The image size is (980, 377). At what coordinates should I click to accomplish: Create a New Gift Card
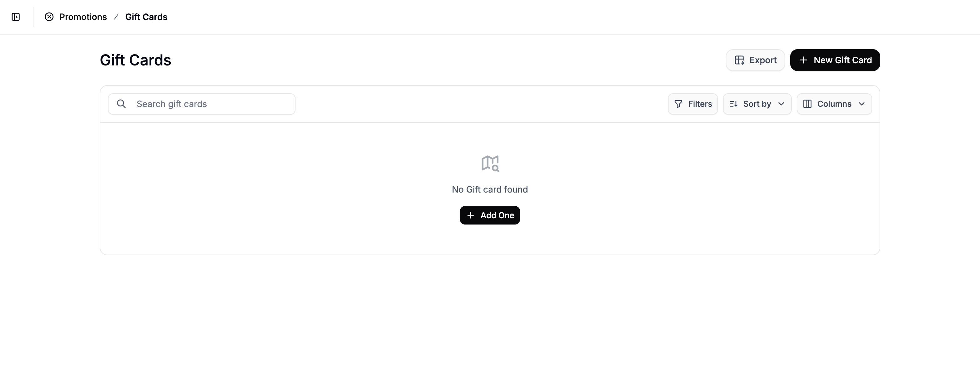pyautogui.click(x=835, y=60)
